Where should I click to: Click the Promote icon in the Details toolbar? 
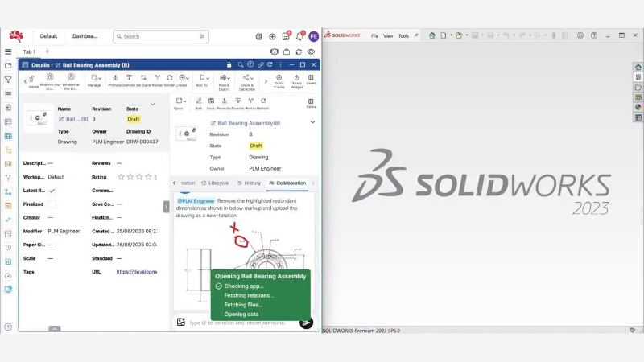click(115, 80)
